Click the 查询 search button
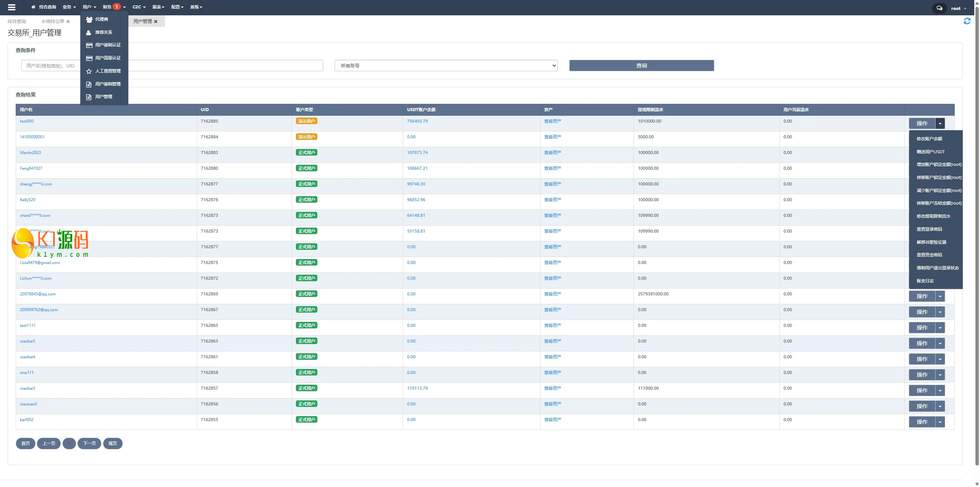Viewport: 980px width, 487px height. click(641, 66)
